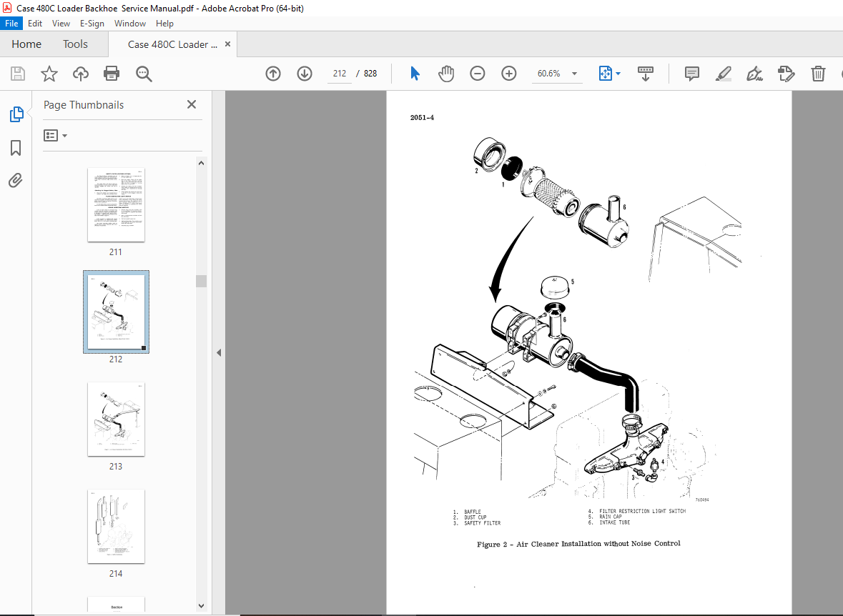Open the zoom level dropdown

pos(574,74)
